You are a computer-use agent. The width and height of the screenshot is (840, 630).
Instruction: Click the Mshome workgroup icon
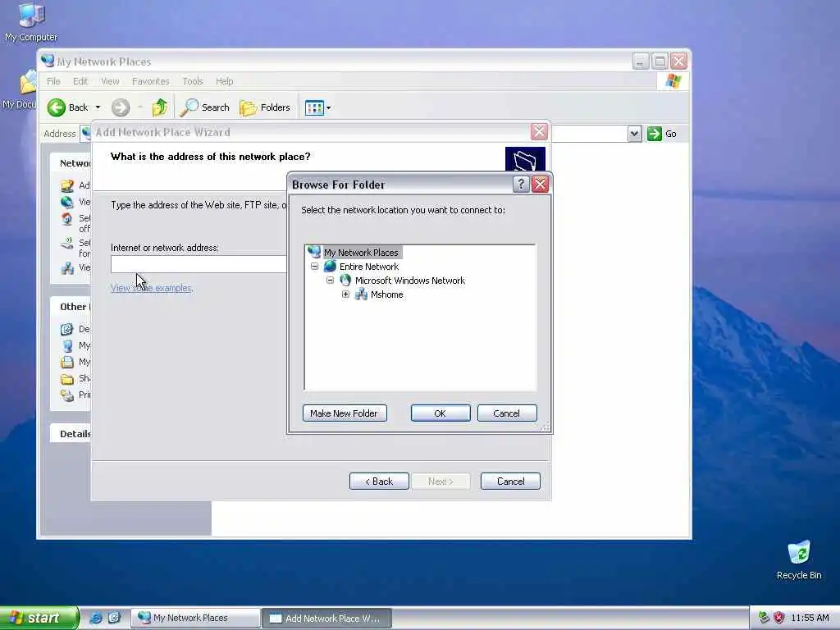coord(361,294)
